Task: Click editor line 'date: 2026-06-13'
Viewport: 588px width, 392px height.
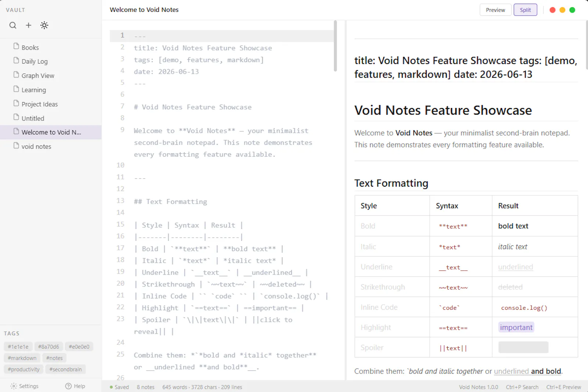Action: 166,72
